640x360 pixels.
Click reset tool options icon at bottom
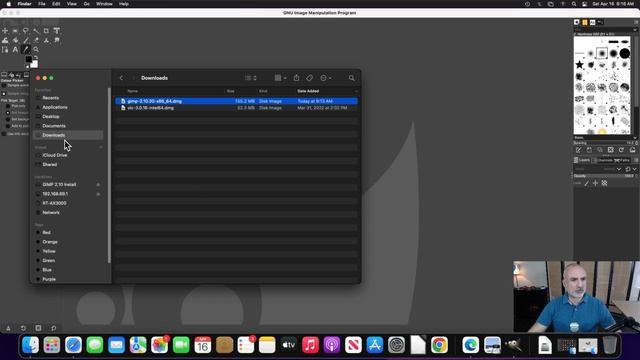[53, 328]
